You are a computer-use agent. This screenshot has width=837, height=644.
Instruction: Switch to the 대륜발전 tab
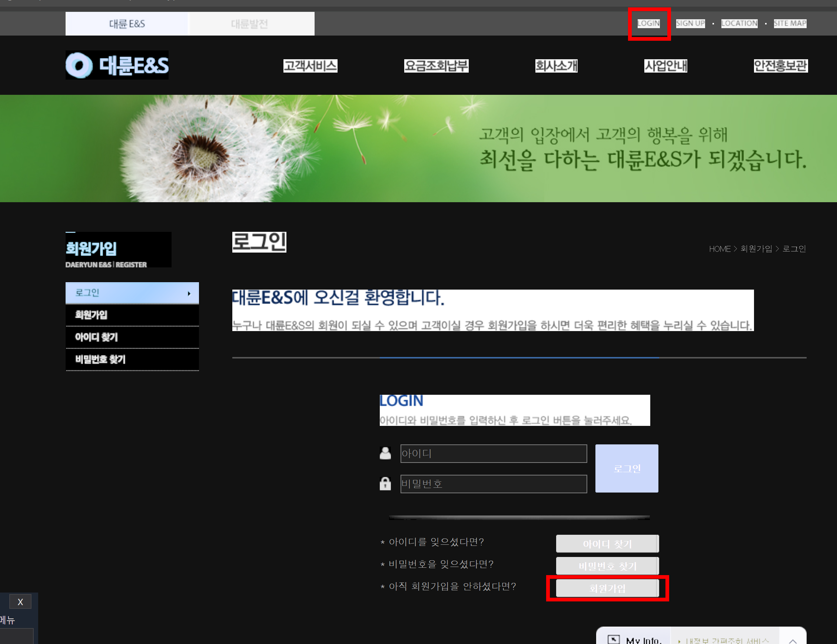pos(249,24)
